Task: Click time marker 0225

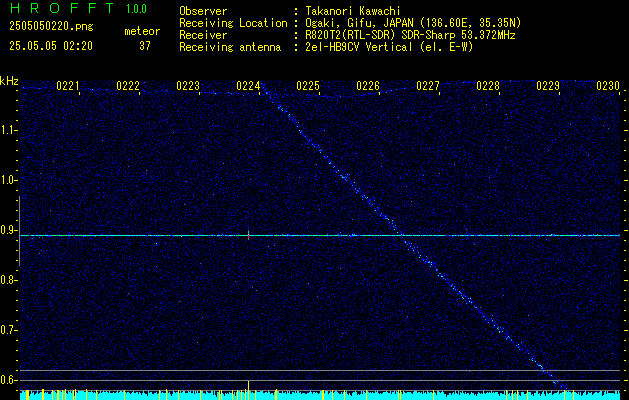Action: pyautogui.click(x=308, y=86)
